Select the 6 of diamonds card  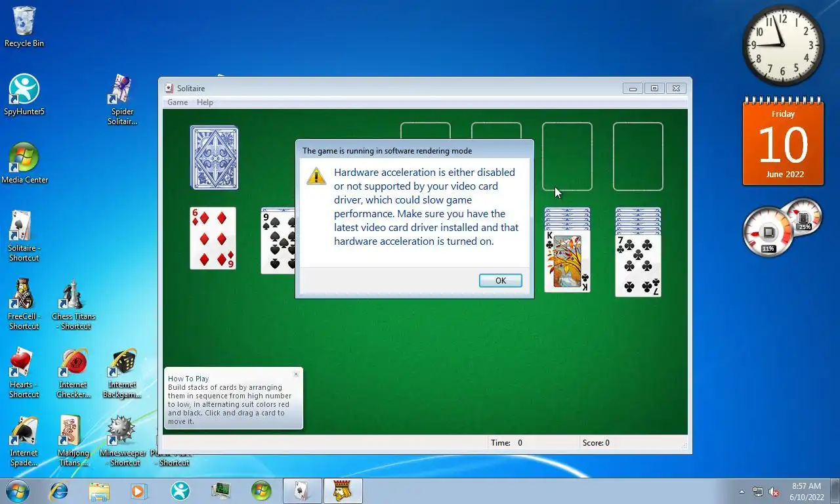[x=213, y=238]
